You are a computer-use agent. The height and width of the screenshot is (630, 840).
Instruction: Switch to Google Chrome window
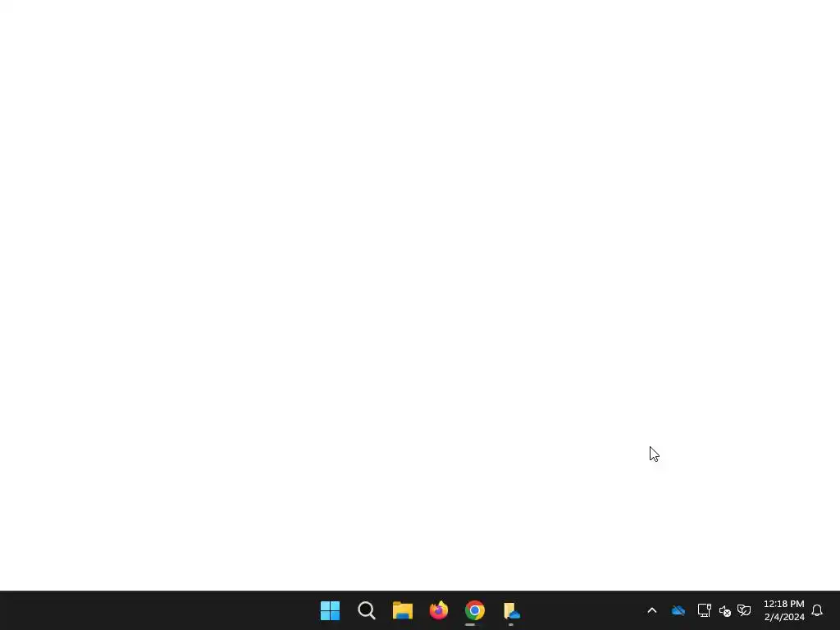point(475,610)
